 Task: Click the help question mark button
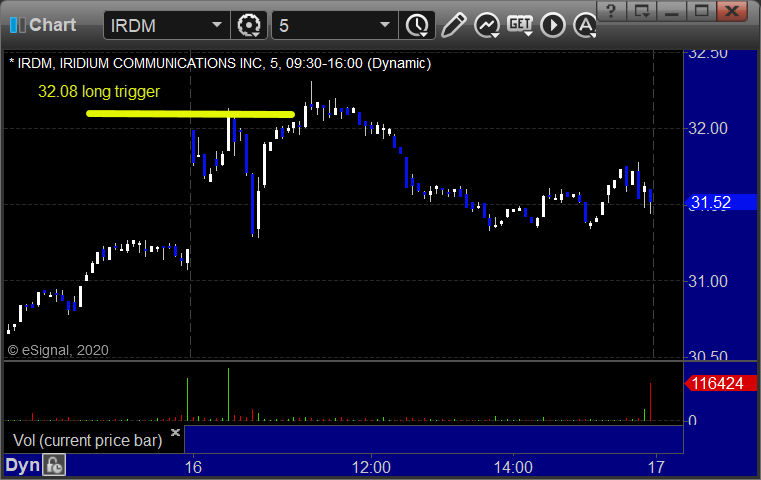pyautogui.click(x=611, y=11)
